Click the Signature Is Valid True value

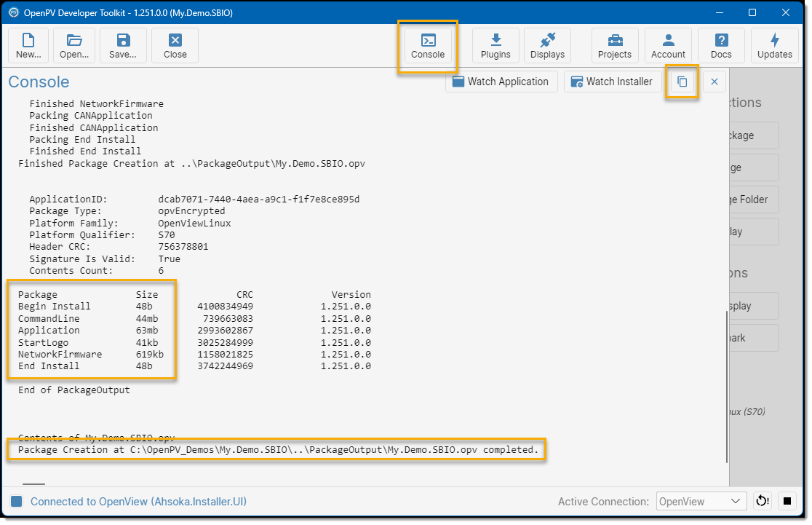point(170,259)
